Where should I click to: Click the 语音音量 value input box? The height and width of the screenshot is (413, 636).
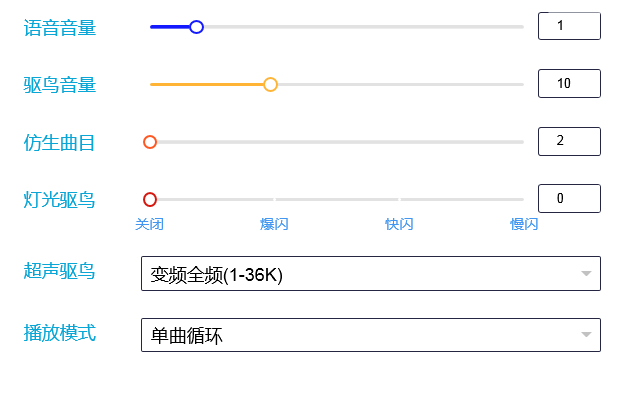[569, 26]
